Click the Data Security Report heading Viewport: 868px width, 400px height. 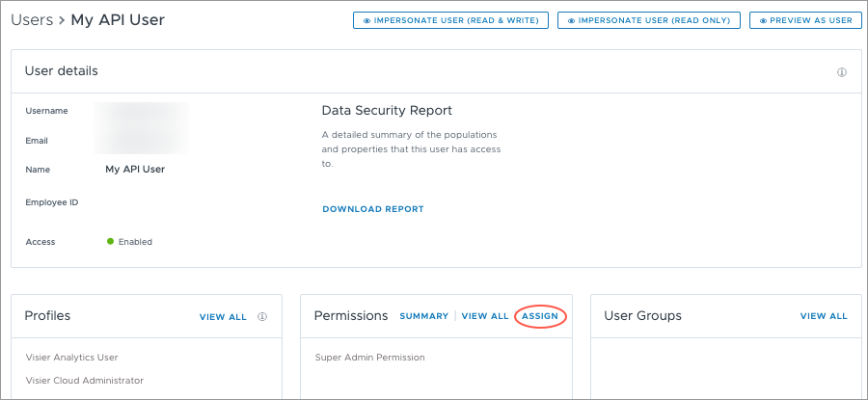(x=387, y=111)
